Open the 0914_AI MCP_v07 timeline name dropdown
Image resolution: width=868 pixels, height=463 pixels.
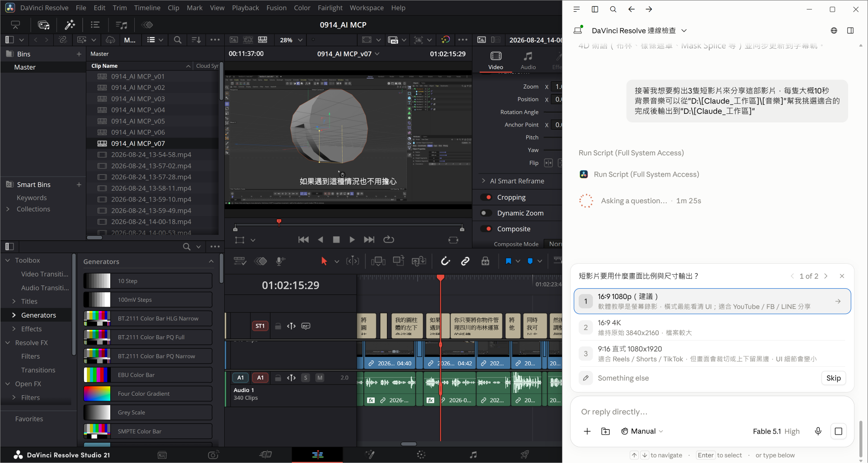coord(377,54)
